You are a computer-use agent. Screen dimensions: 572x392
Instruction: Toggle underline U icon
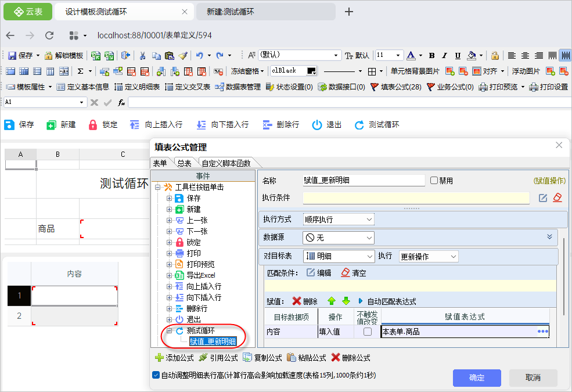458,55
